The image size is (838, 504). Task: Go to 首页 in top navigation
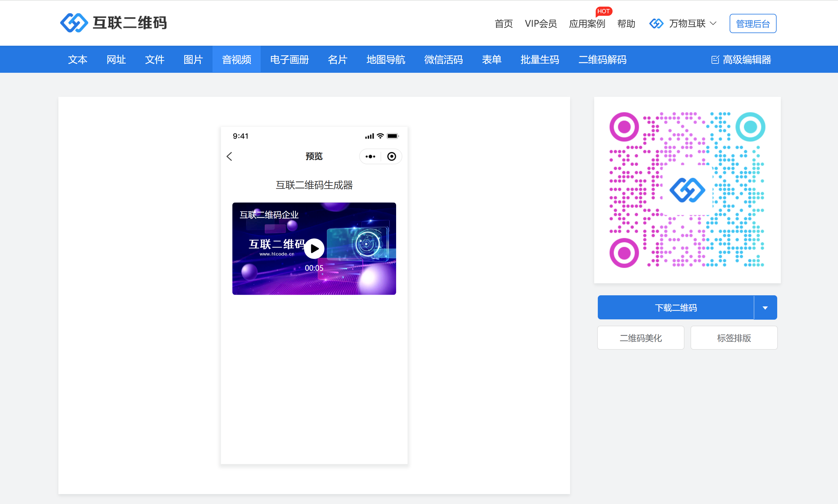pos(504,23)
